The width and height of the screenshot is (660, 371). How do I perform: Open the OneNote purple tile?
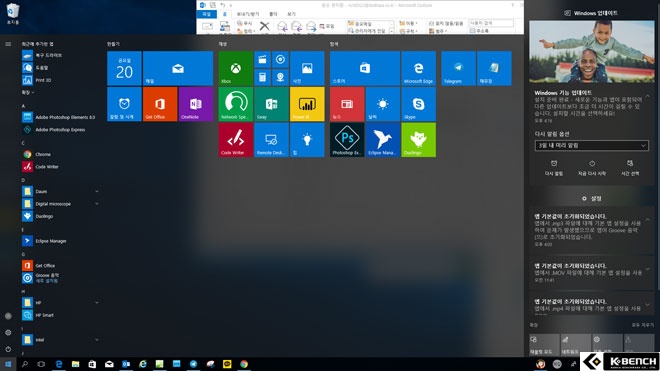click(195, 104)
